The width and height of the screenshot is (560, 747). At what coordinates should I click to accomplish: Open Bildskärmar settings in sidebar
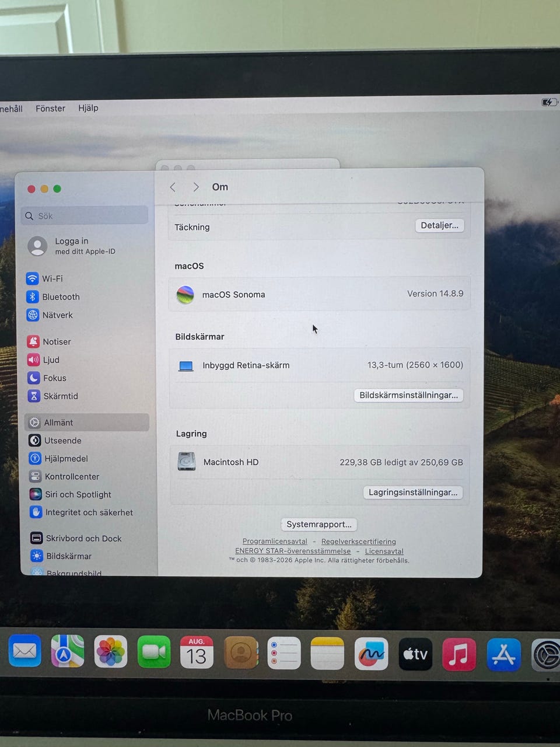(x=61, y=556)
